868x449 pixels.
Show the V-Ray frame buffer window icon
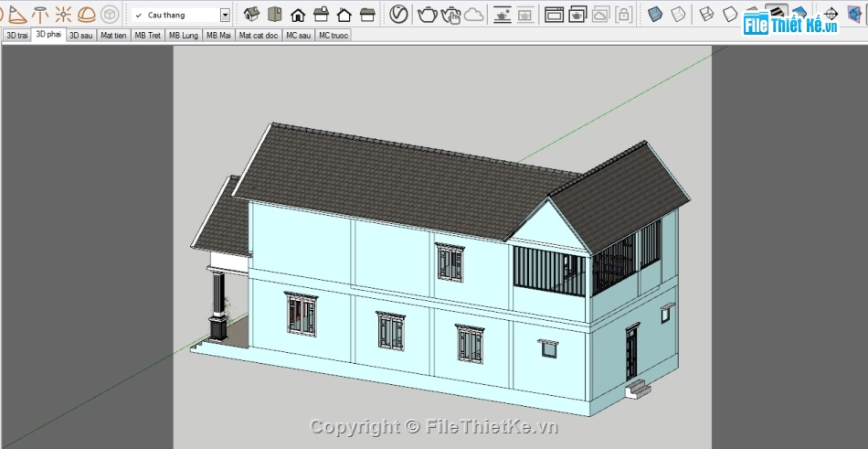(554, 15)
